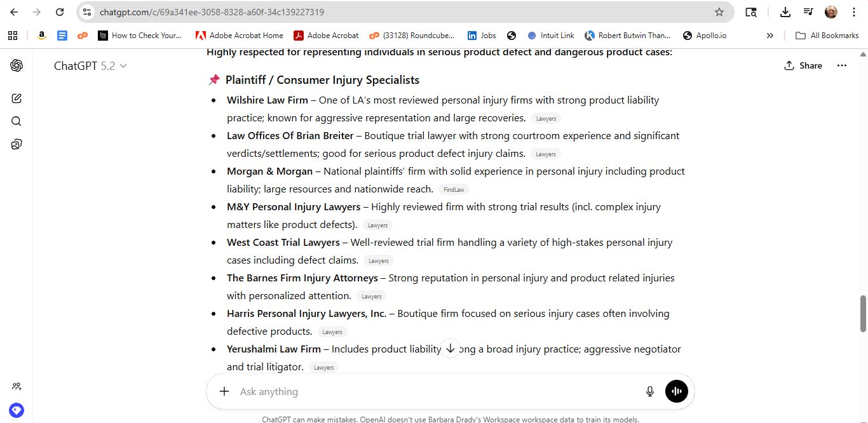Open search chats icon
This screenshot has width=868, height=423.
(x=17, y=121)
